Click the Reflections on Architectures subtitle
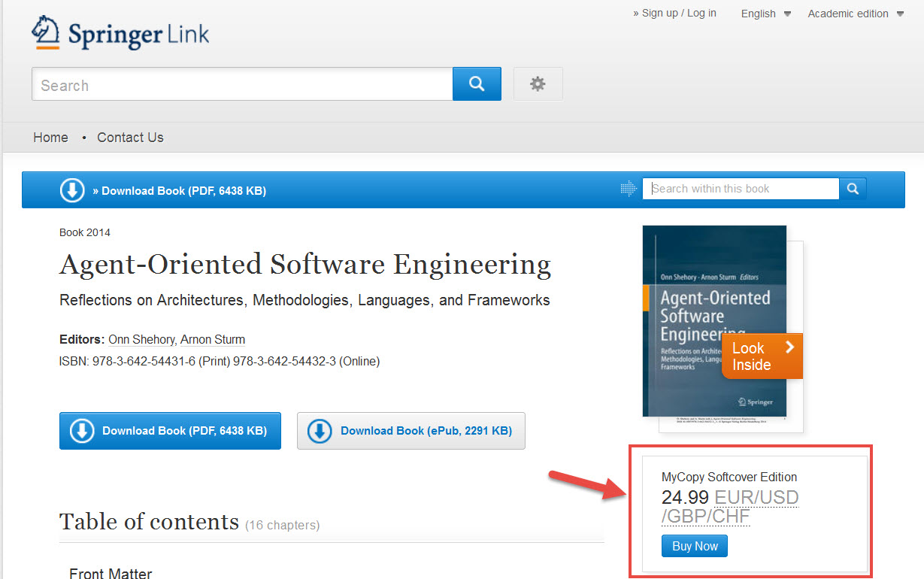This screenshot has width=924, height=579. 304,300
